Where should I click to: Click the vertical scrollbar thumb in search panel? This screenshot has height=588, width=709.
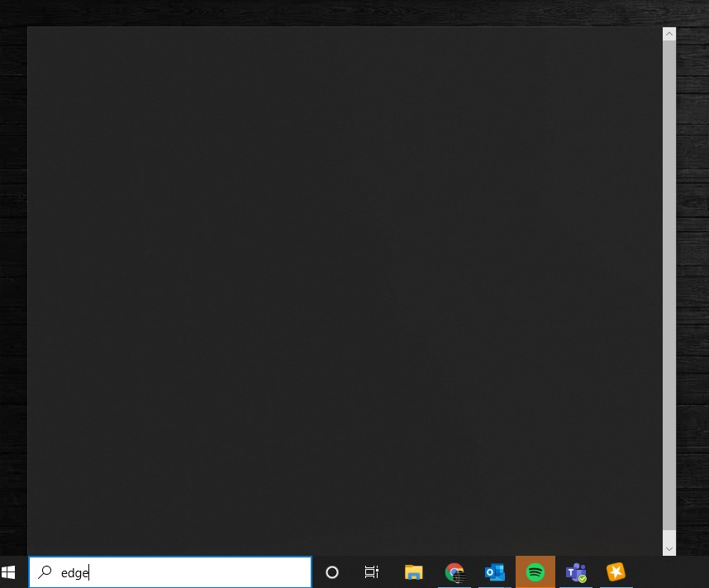click(x=669, y=285)
